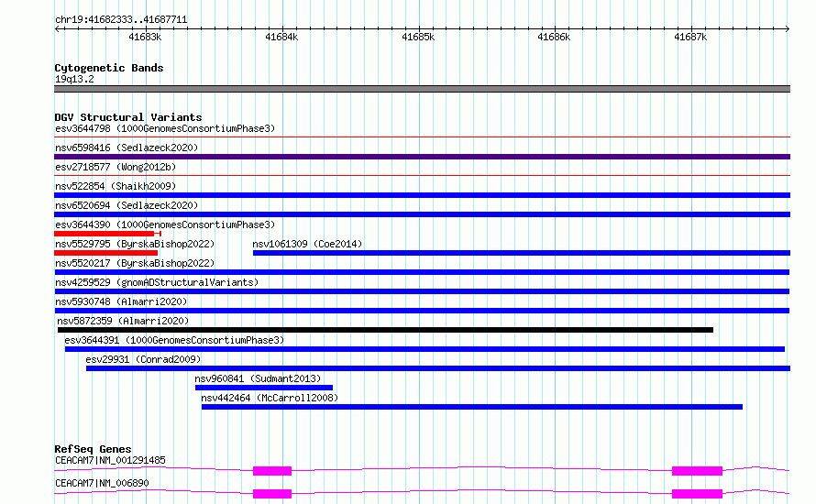The image size is (816, 504).
Task: Open variant esv29931 (Conrad2009)
Action: click(x=143, y=359)
